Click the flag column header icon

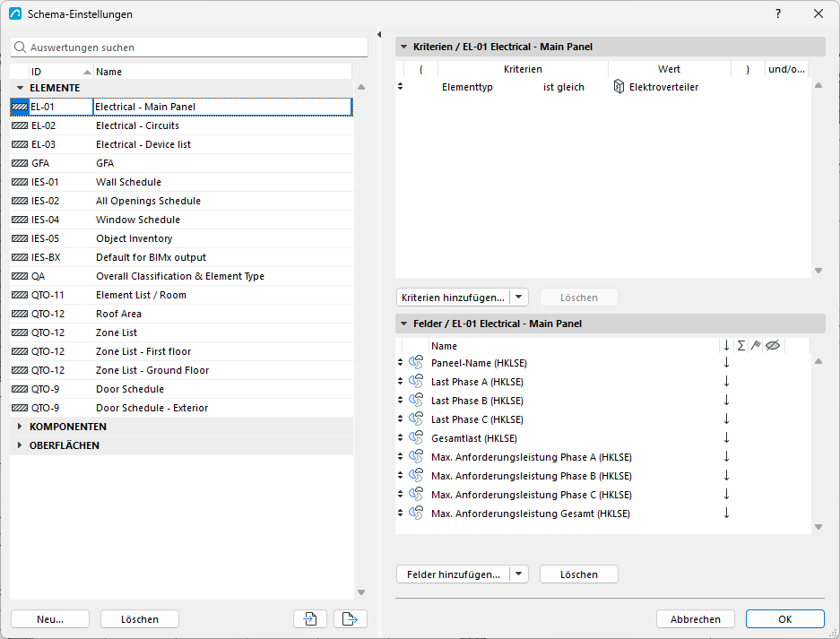[x=756, y=345]
